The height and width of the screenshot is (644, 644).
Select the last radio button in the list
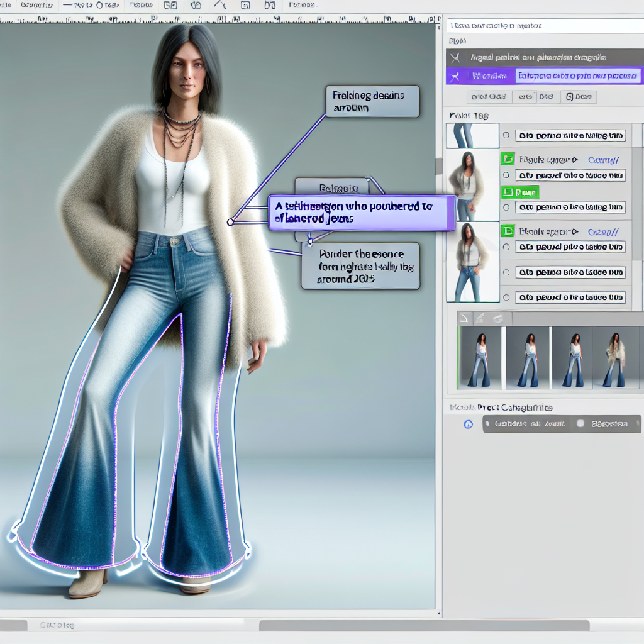[x=505, y=297]
